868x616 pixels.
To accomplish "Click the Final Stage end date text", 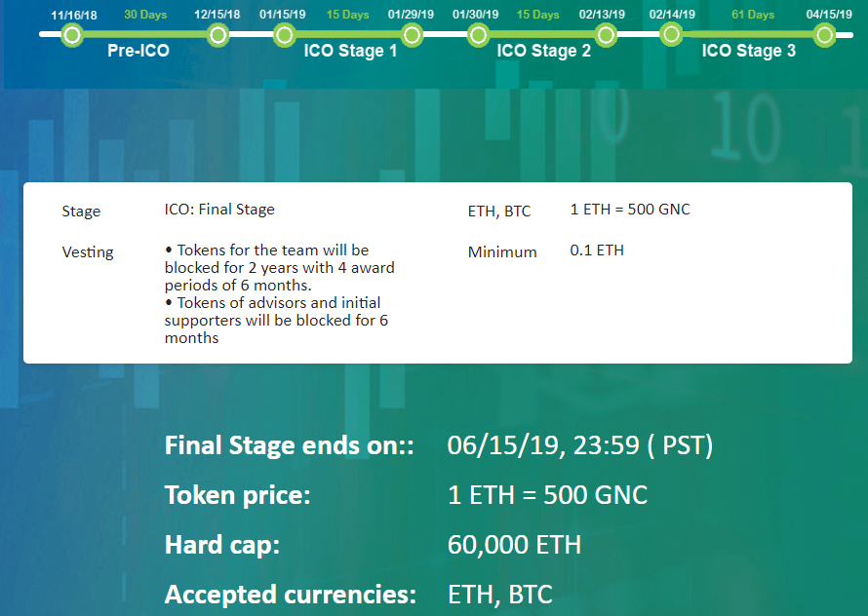I will [580, 445].
